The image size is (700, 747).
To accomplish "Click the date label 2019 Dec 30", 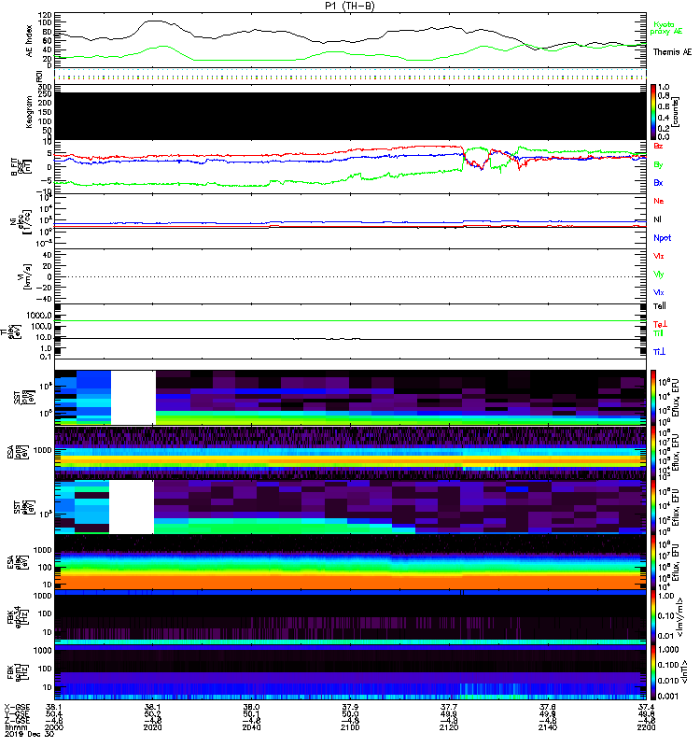I will [x=30, y=734].
